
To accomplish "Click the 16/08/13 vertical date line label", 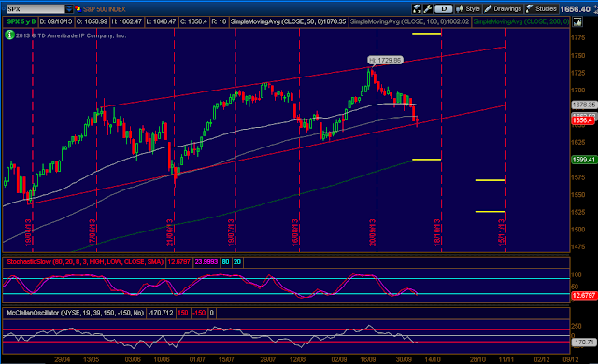I will tap(295, 232).
